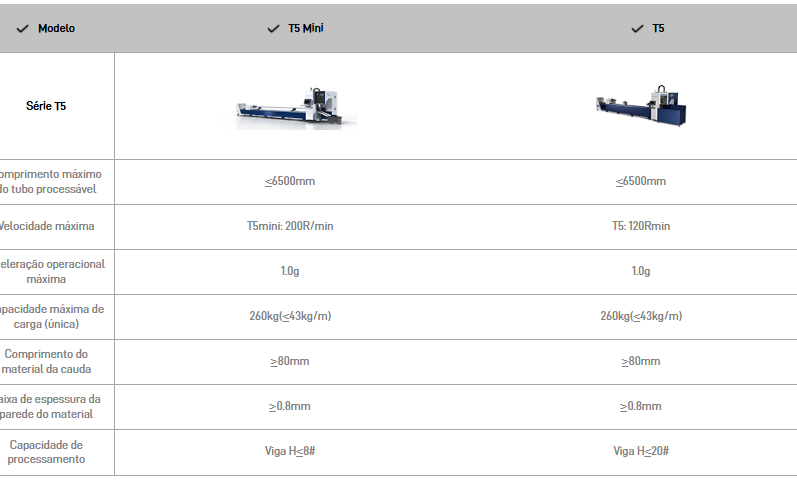Screen dimensions: 797x486
Task: Select the T5 Mini column header text
Action: coord(305,28)
